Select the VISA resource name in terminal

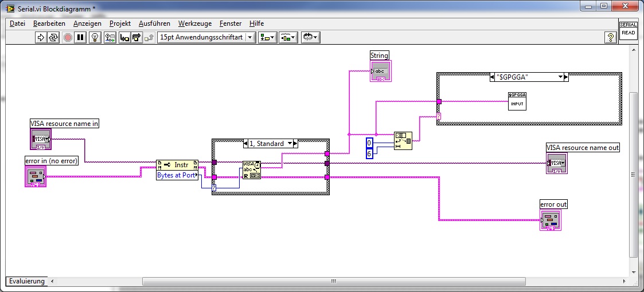pos(41,139)
